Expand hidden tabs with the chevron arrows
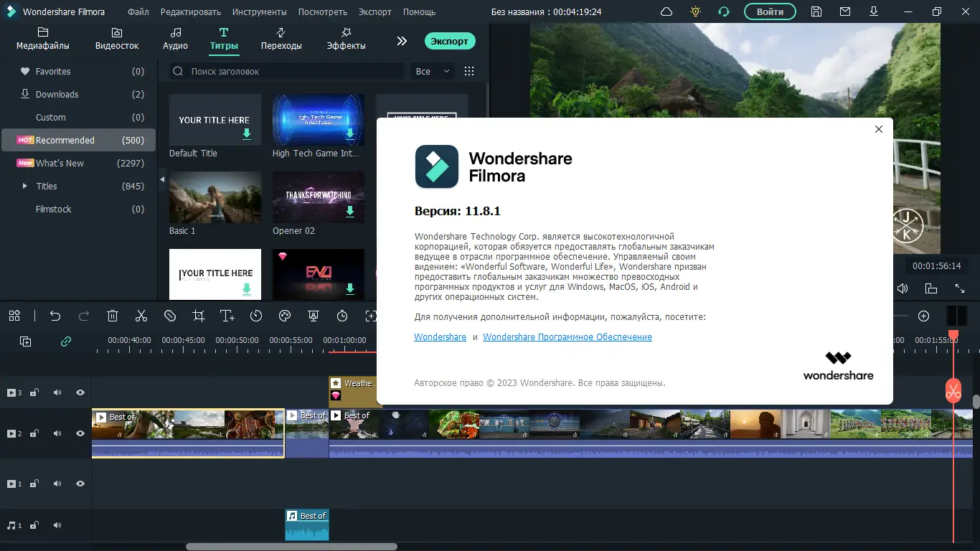 coord(401,41)
